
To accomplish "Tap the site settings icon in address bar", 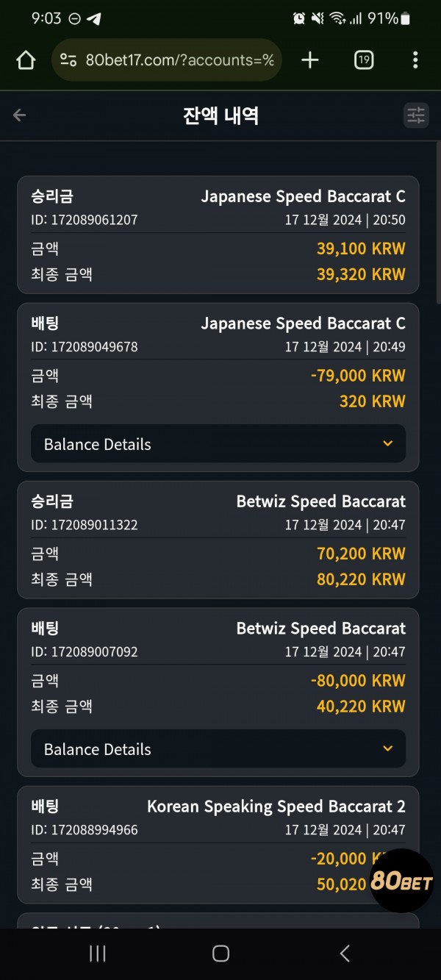I will (x=68, y=60).
